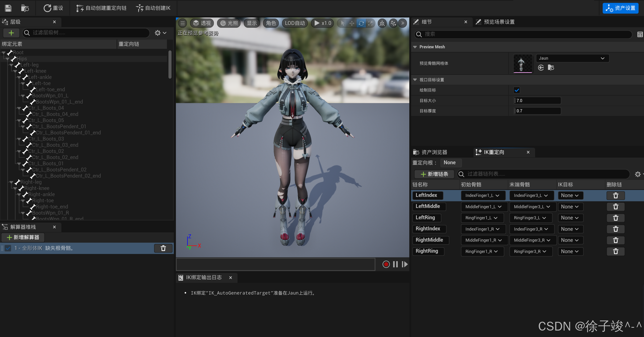Select the rotate mode icon in the viewport
The width and height of the screenshot is (644, 337).
[361, 23]
